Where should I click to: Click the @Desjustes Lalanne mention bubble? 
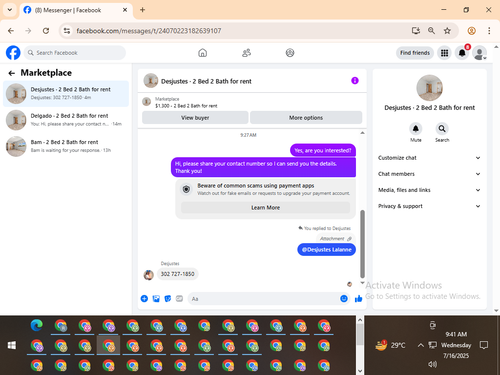tap(326, 249)
